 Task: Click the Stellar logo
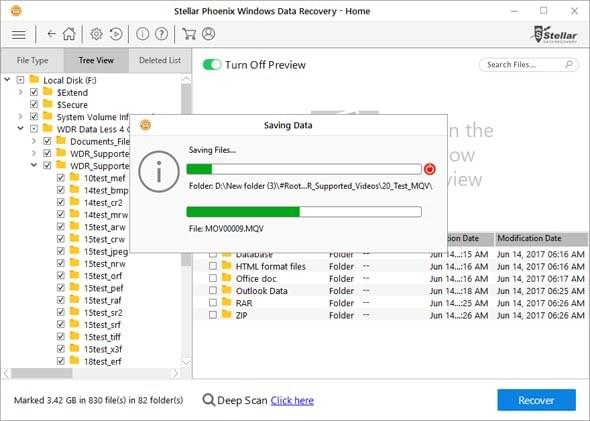pos(555,35)
